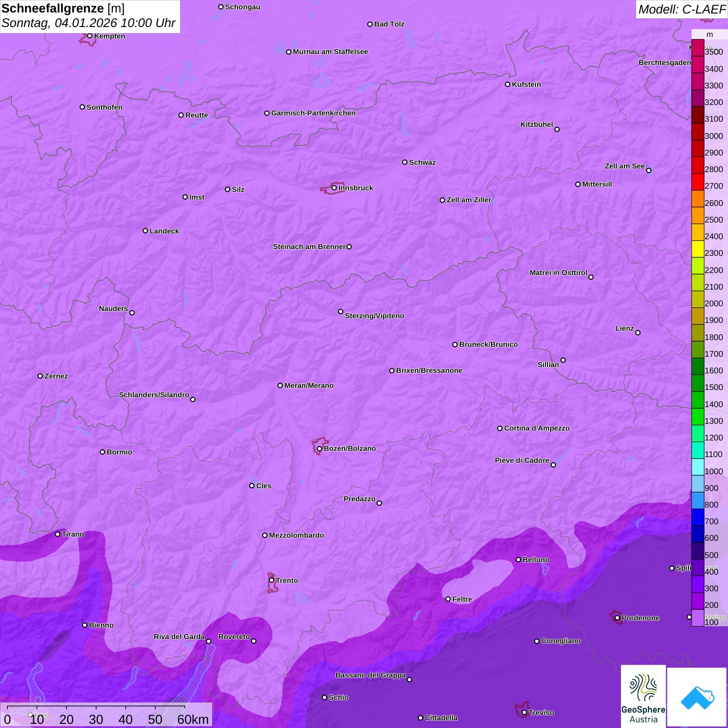This screenshot has height=728, width=728.
Task: Click the "Matrei in Osttirol" label
Action: (x=558, y=272)
